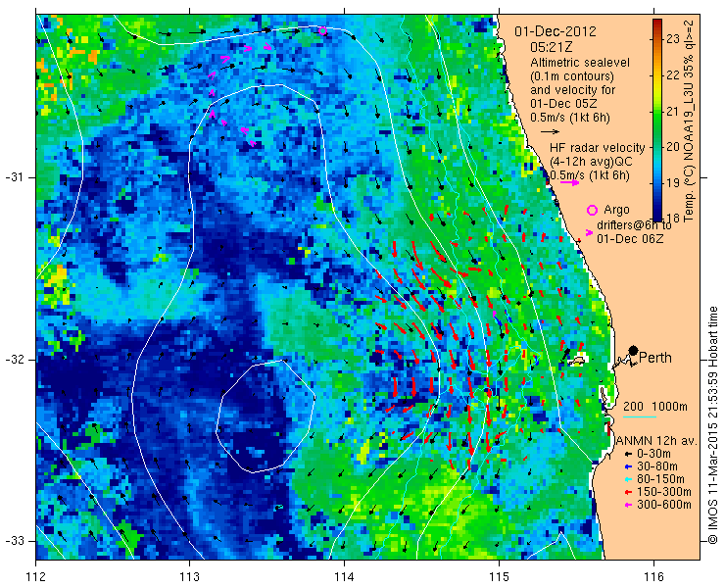The width and height of the screenshot is (725, 588).
Task: Click the small closed sea-level contour loop
Action: click(x=266, y=416)
